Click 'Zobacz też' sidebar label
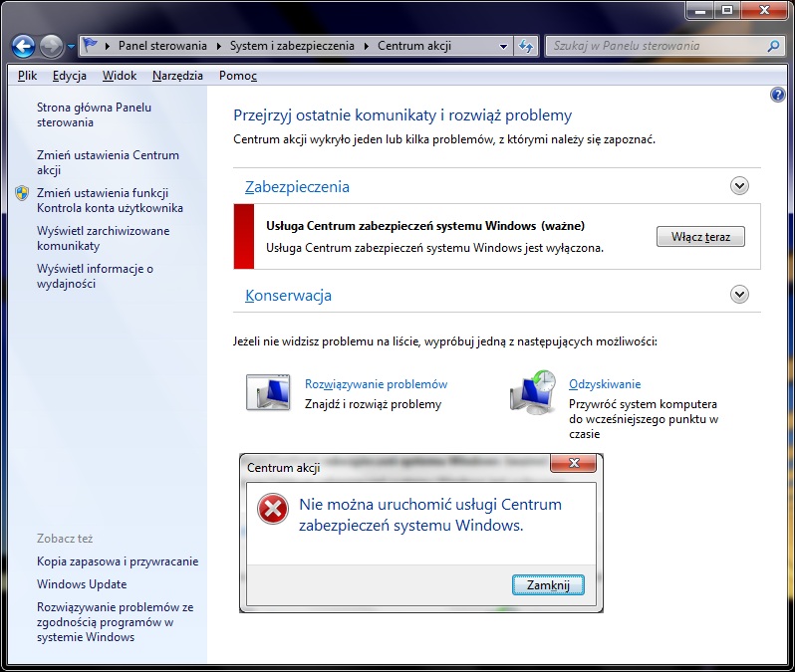The height and width of the screenshot is (672, 795). tap(65, 539)
